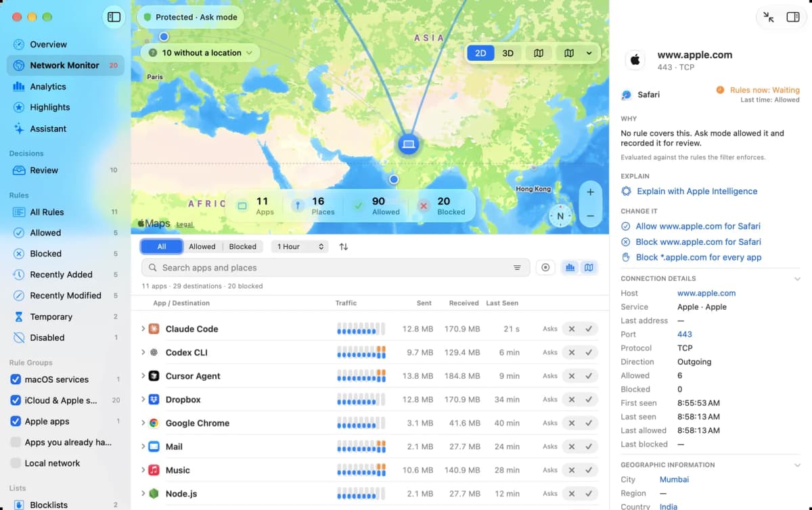Image resolution: width=812 pixels, height=510 pixels.
Task: Enable the Local network rule group
Action: (x=16, y=463)
